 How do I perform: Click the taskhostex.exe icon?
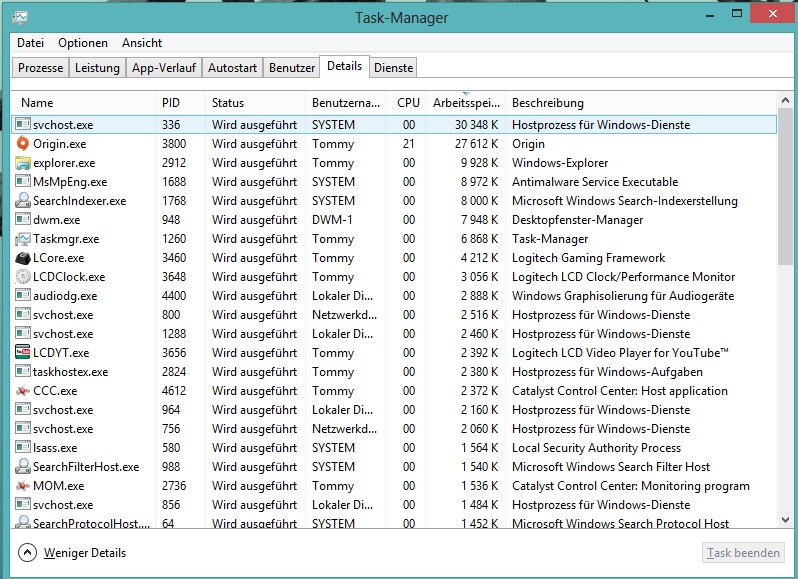pyautogui.click(x=23, y=372)
